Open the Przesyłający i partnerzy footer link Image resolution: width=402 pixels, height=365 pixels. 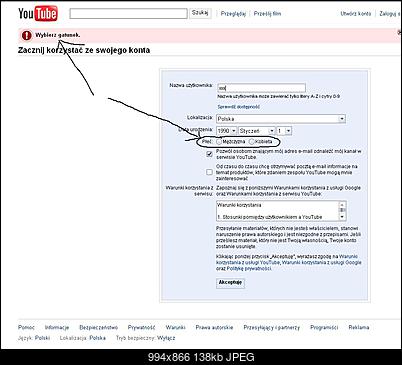coord(272,327)
